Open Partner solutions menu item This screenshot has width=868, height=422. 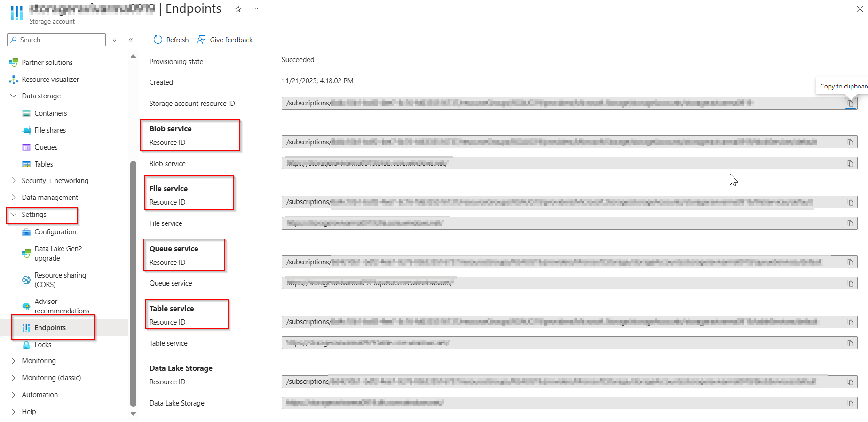[47, 63]
